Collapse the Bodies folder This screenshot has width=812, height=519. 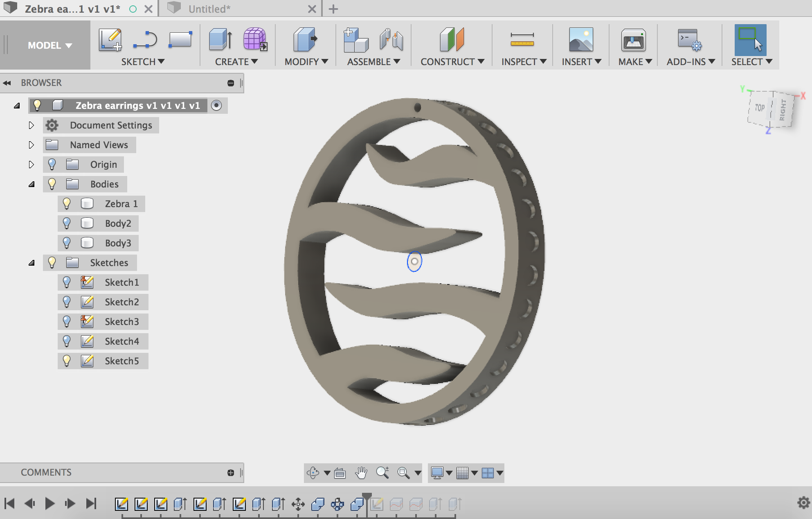[x=31, y=184]
